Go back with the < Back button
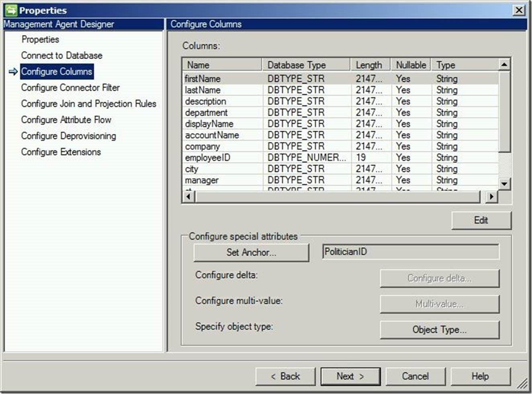Screen dimensions: 532x394 285,376
